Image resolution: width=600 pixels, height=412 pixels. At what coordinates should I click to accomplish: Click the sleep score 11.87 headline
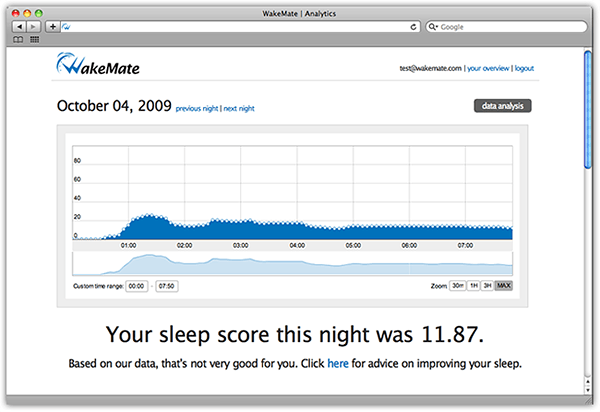(x=295, y=334)
